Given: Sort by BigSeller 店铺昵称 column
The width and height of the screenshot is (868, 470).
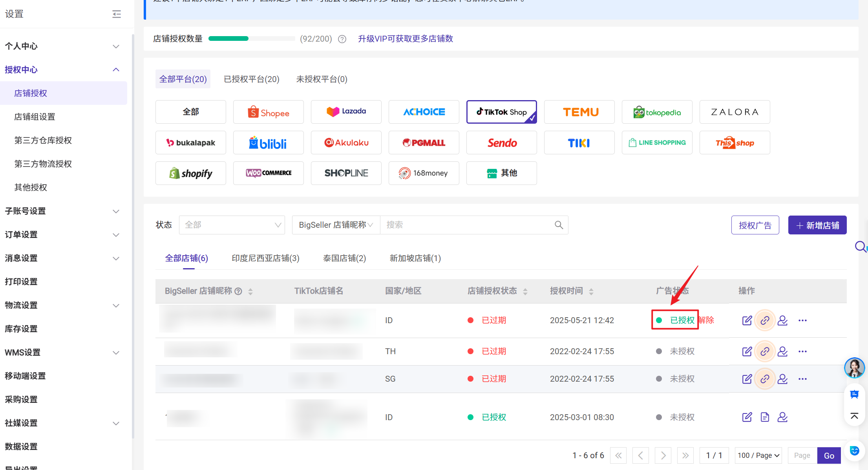Looking at the screenshot, I should pos(250,291).
